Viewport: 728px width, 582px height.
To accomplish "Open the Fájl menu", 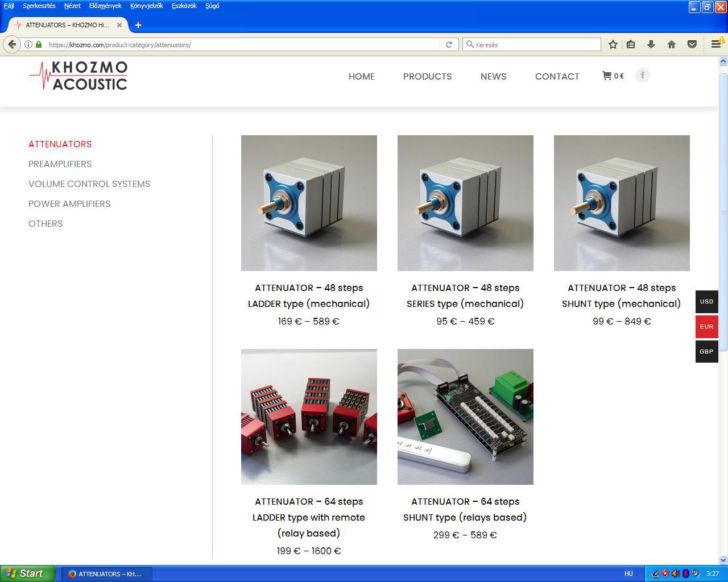I will coord(9,6).
